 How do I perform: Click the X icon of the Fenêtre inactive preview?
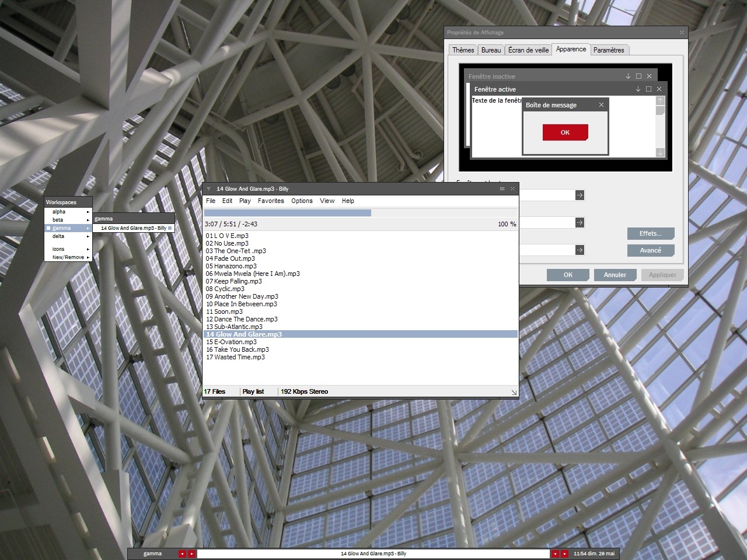pyautogui.click(x=649, y=76)
